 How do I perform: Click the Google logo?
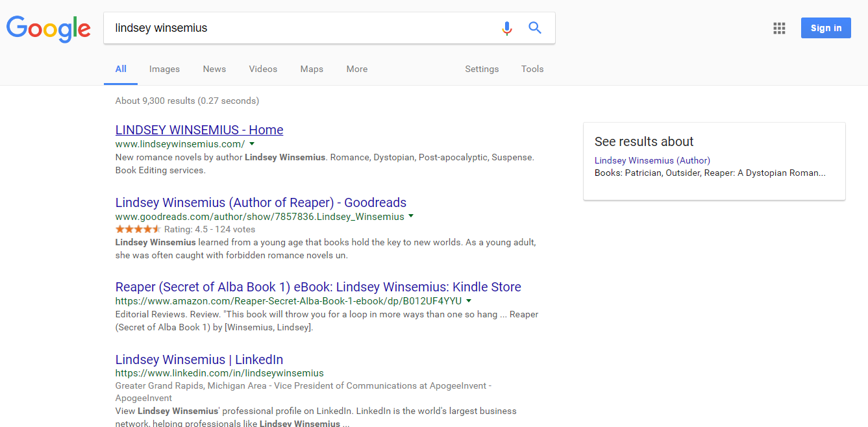click(49, 29)
